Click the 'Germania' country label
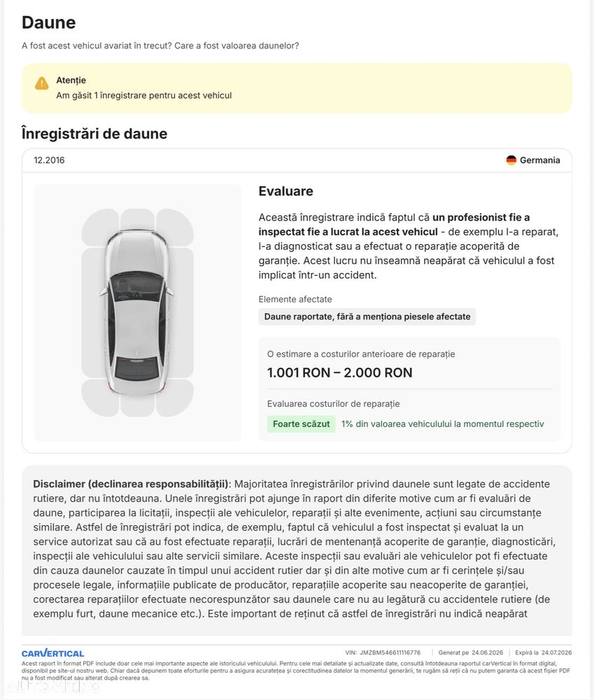 (x=539, y=160)
